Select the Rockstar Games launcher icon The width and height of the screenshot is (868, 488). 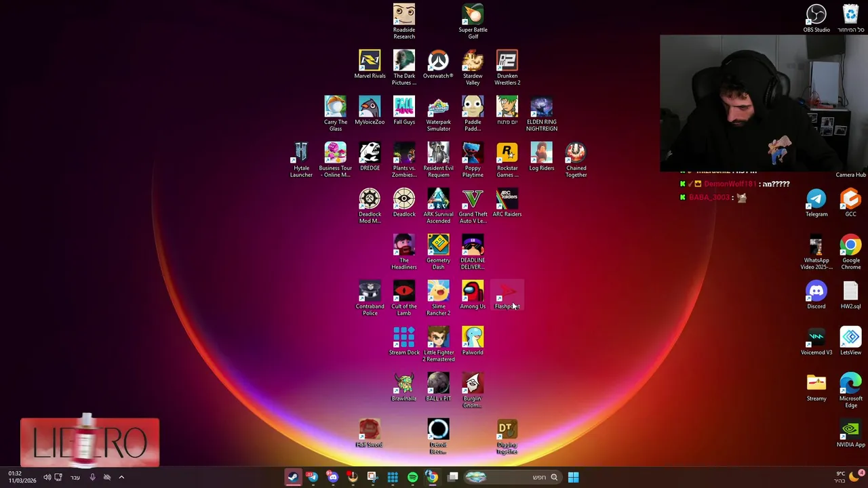[x=507, y=159]
